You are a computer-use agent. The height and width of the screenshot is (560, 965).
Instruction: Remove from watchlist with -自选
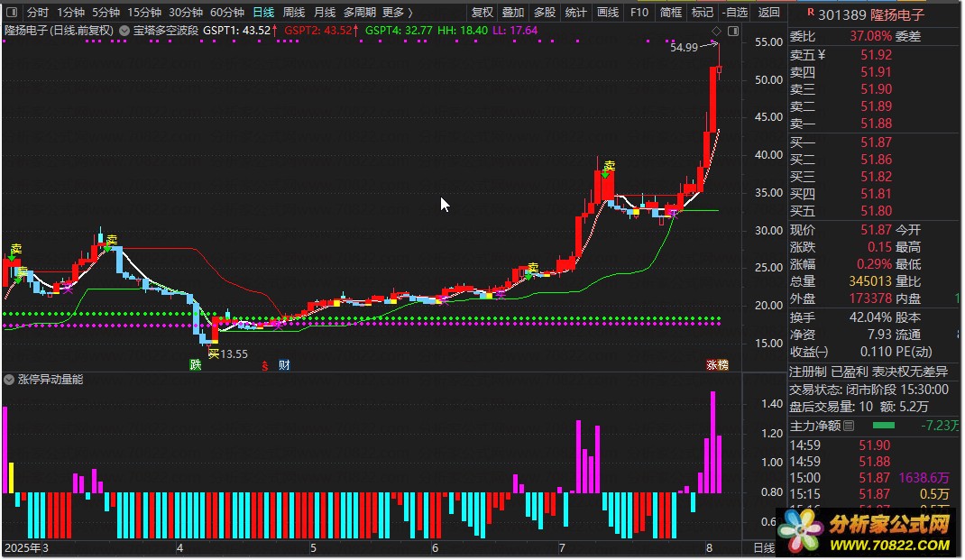(734, 13)
